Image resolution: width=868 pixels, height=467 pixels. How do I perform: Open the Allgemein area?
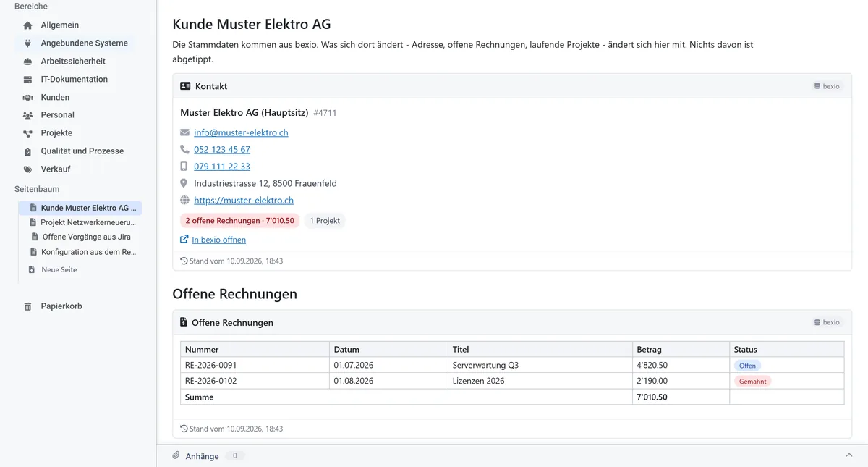click(x=60, y=25)
